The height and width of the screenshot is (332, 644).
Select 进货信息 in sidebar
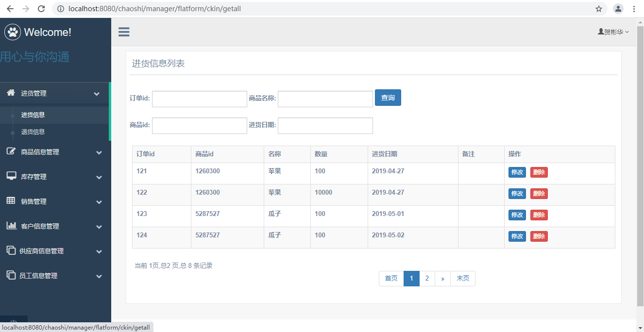pyautogui.click(x=33, y=115)
